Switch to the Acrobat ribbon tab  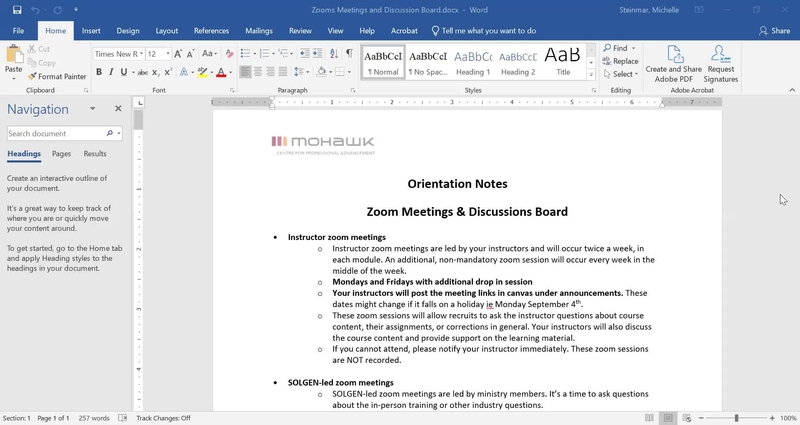(404, 31)
